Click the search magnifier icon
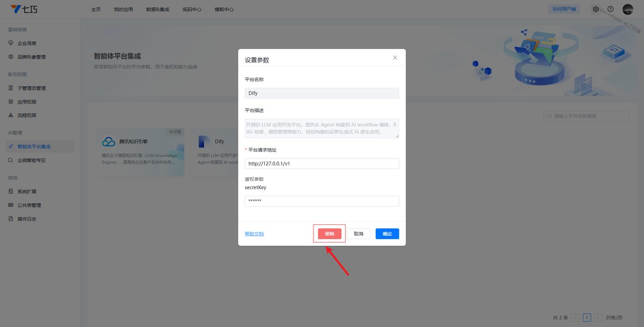The image size is (644, 327). (549, 116)
